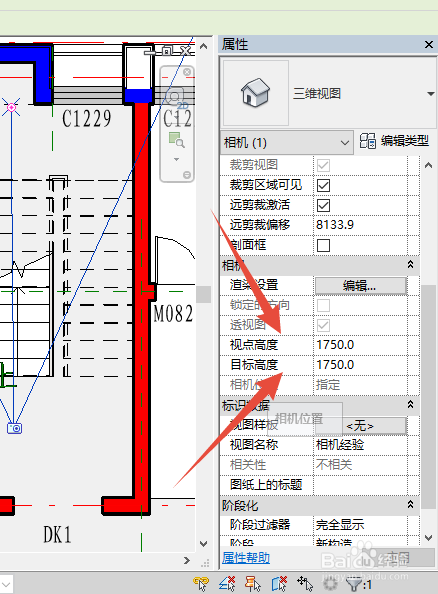Edit the 视点高度 value 1750.0
Viewport: 438px width, 594px height.
360,345
